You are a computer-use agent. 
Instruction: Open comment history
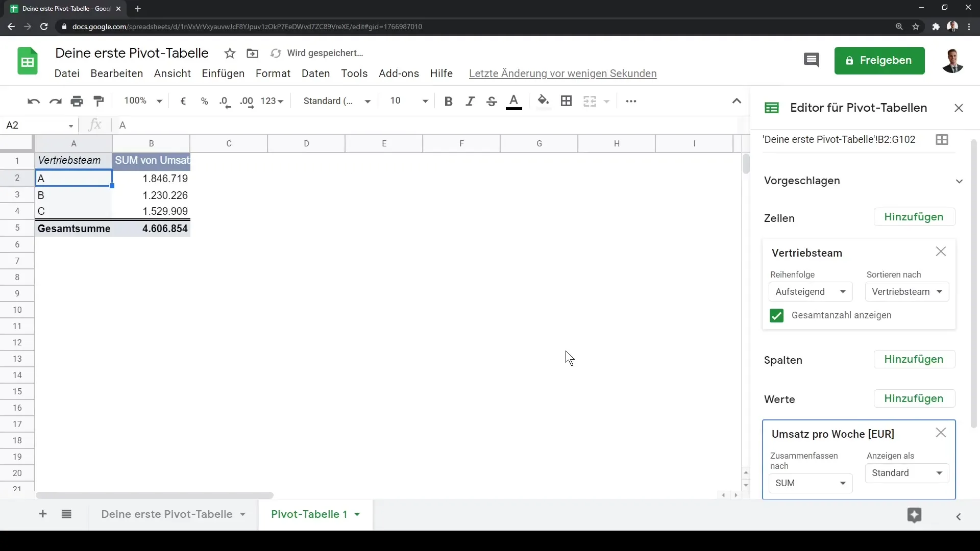click(811, 60)
